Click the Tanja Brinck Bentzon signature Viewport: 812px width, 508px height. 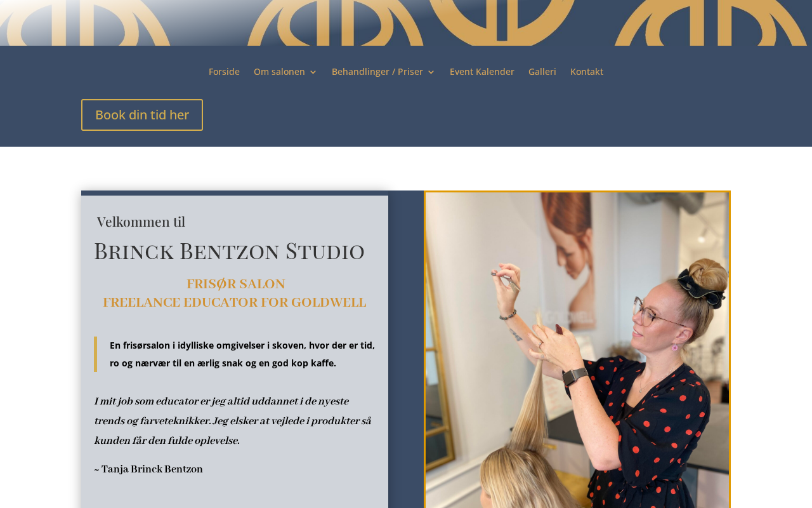[x=148, y=469]
